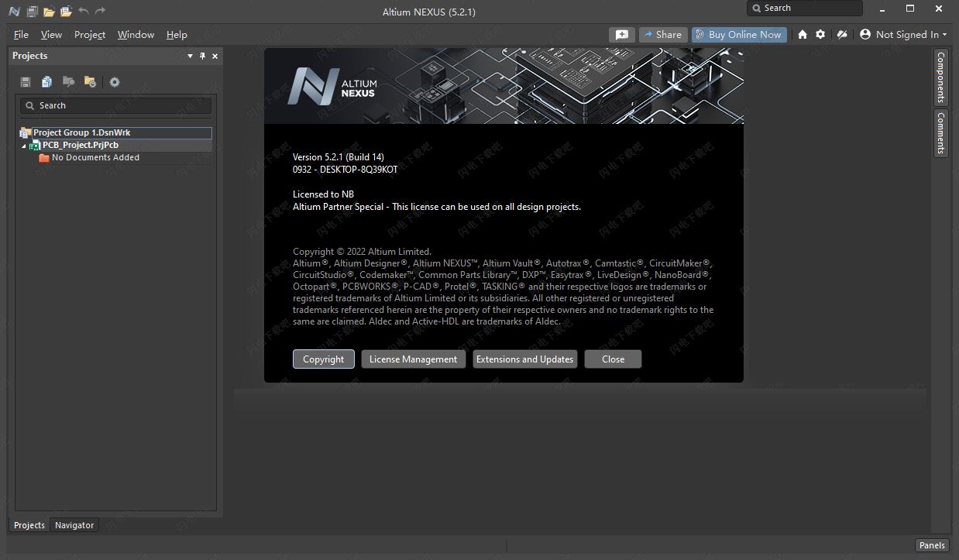Select PCB_Project.PrjPcb in project tree

[x=81, y=146]
